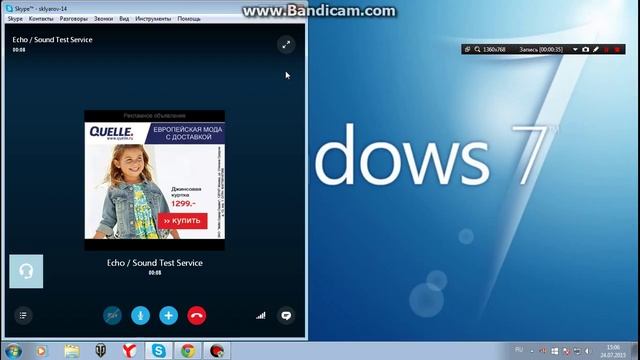This screenshot has width=640, height=360.
Task: Open Bandicam recorder icon in taskbar
Action: click(217, 351)
